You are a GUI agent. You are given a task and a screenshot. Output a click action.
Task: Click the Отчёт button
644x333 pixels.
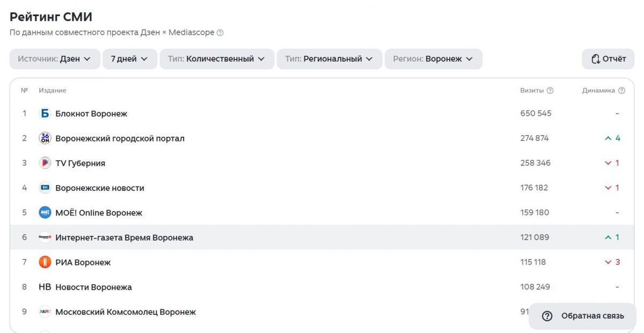[x=608, y=59]
